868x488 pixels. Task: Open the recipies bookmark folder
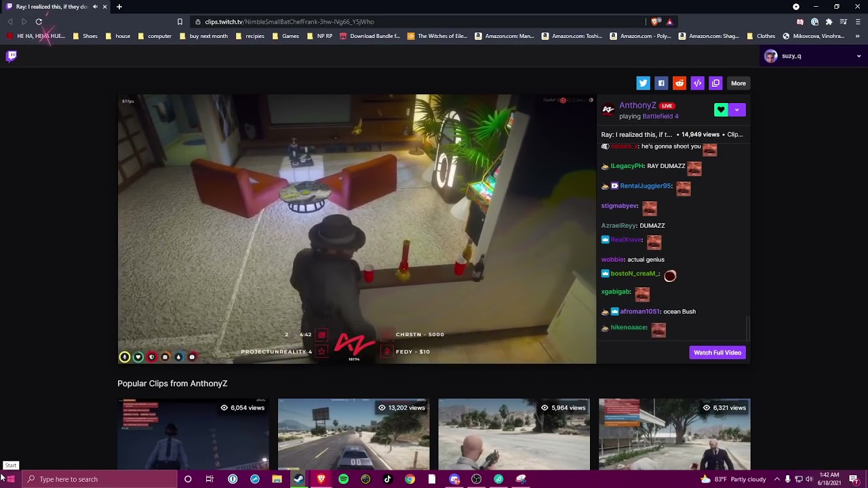pos(250,36)
